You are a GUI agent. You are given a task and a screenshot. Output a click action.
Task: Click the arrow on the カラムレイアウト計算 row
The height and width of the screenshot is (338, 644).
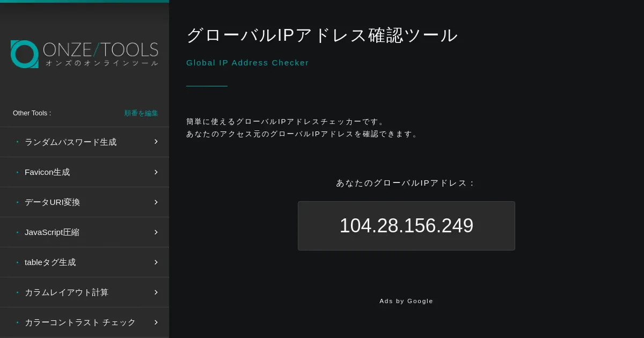(156, 292)
